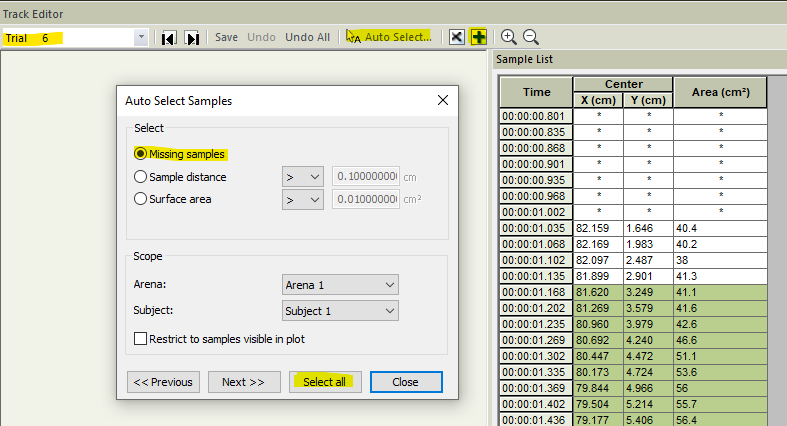Open the Arena 1 dropdown

(x=340, y=285)
